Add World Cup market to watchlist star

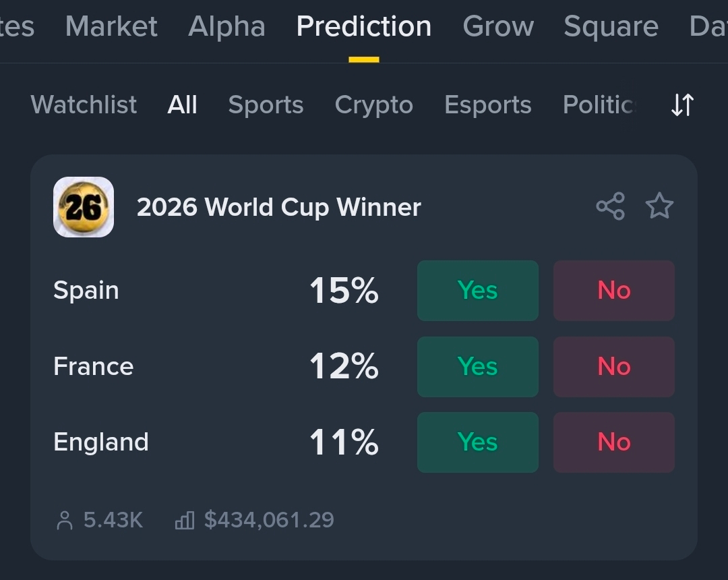tap(659, 206)
